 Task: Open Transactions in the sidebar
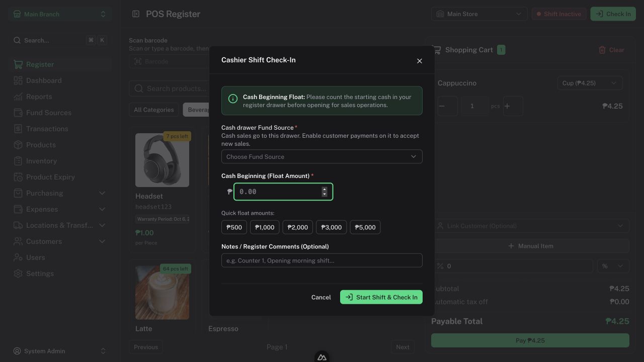pyautogui.click(x=60, y=129)
